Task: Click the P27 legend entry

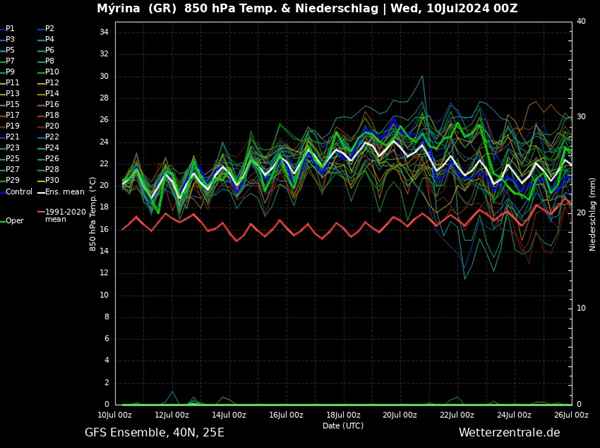Action: pos(12,169)
